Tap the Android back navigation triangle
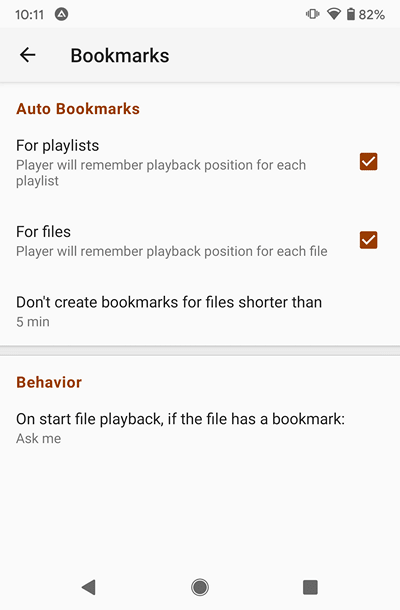Image resolution: width=400 pixels, height=610 pixels. click(89, 587)
